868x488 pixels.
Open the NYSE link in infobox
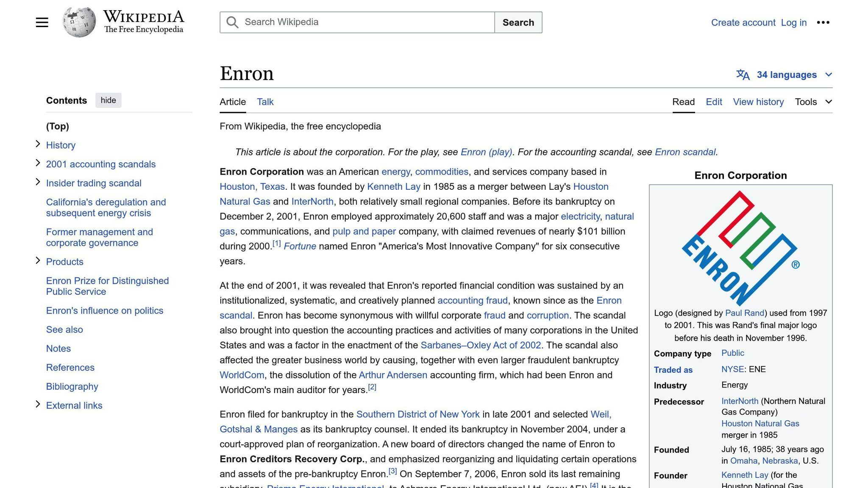click(732, 369)
